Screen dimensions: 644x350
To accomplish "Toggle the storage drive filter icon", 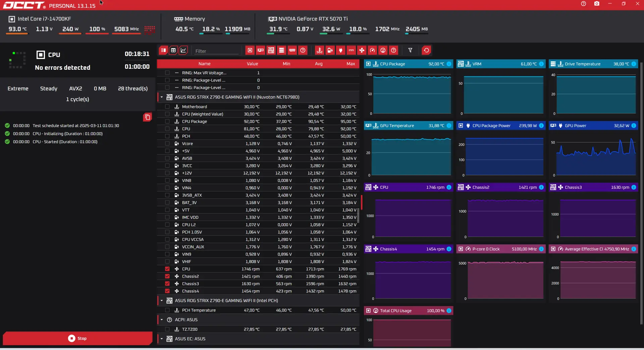I will (x=282, y=50).
